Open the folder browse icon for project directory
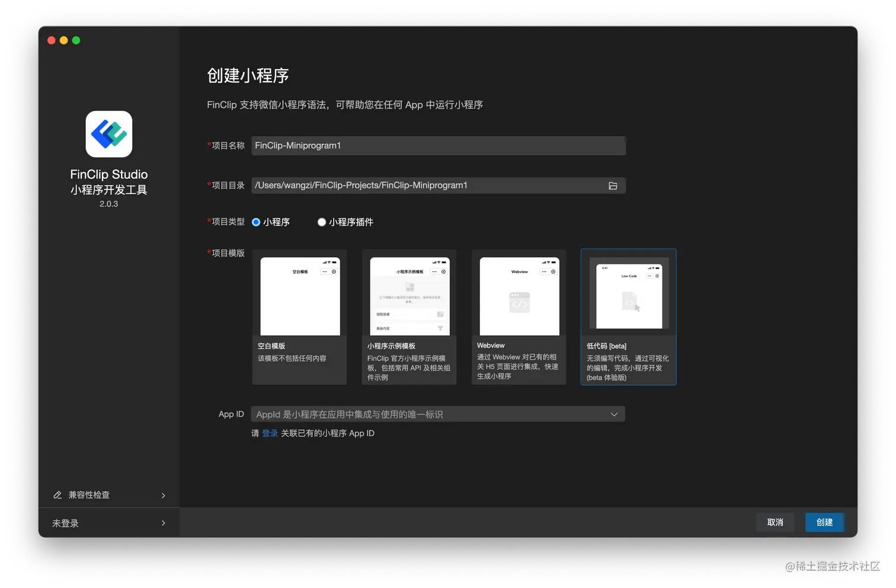Image resolution: width=896 pixels, height=588 pixels. coord(613,186)
